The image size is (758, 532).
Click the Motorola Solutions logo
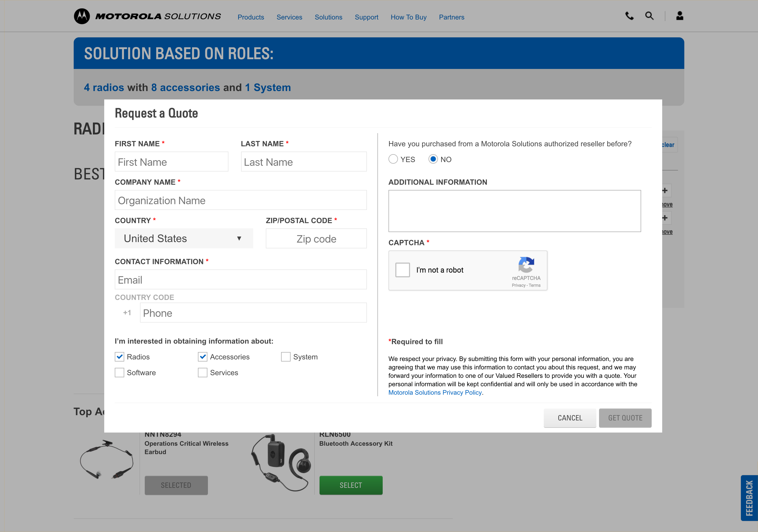147,16
